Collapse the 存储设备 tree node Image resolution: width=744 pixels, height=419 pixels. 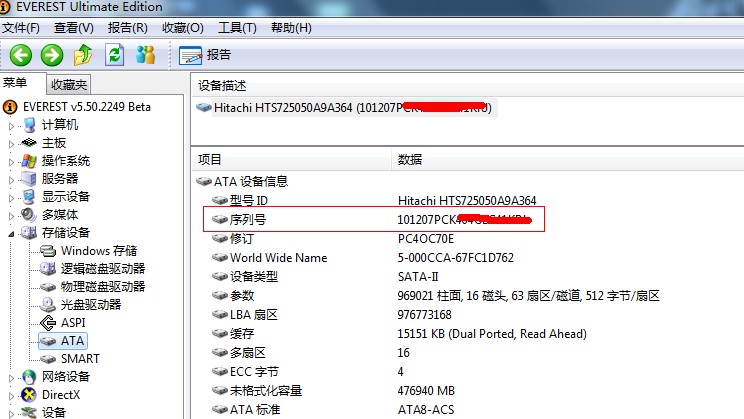point(11,234)
